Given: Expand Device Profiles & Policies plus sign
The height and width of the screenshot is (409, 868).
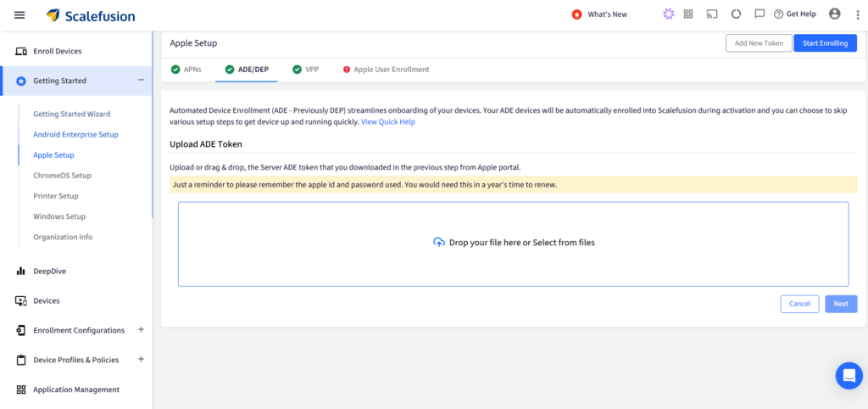Looking at the screenshot, I should coord(141,359).
